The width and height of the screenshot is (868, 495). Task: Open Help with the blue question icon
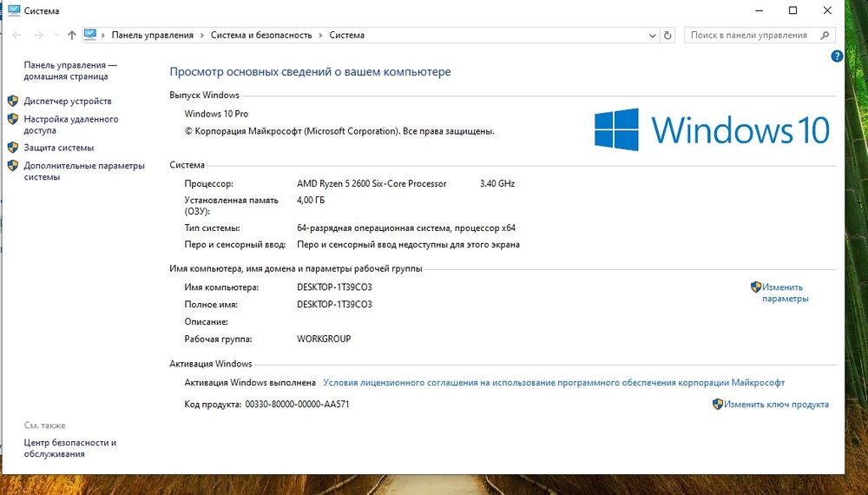[837, 56]
